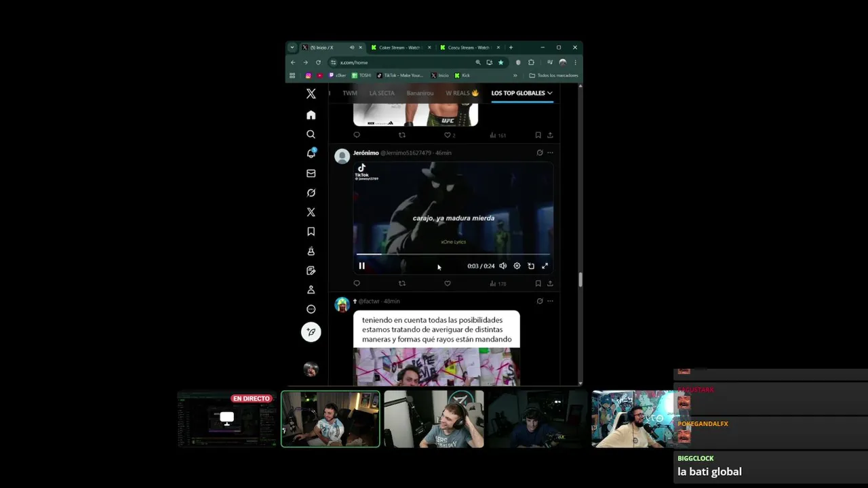Open the Articles notepad icon in sidebar

pyautogui.click(x=311, y=270)
